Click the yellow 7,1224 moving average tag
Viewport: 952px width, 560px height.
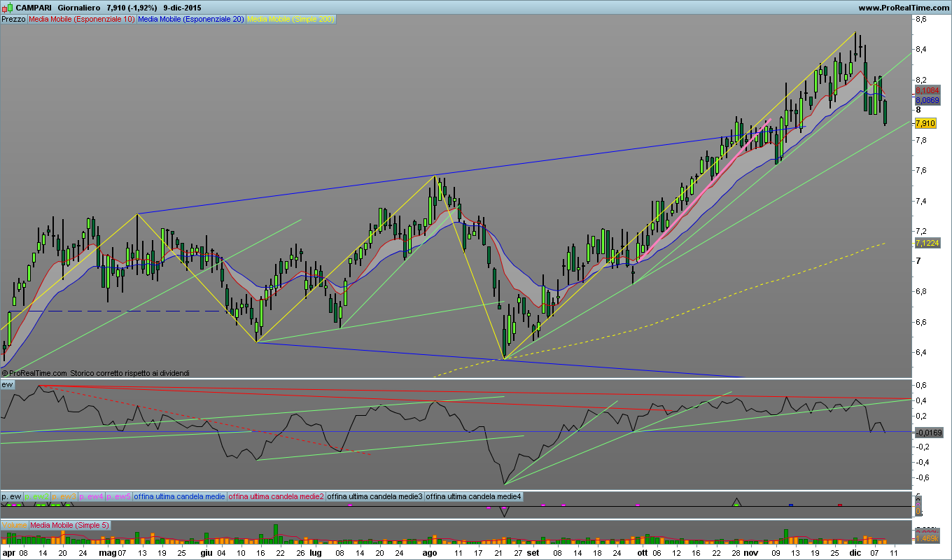(x=927, y=243)
